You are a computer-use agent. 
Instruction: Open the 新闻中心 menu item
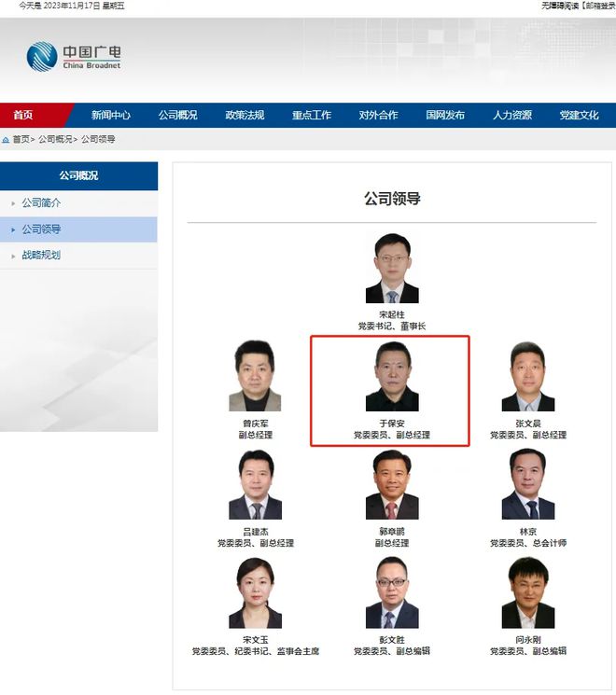(x=111, y=116)
